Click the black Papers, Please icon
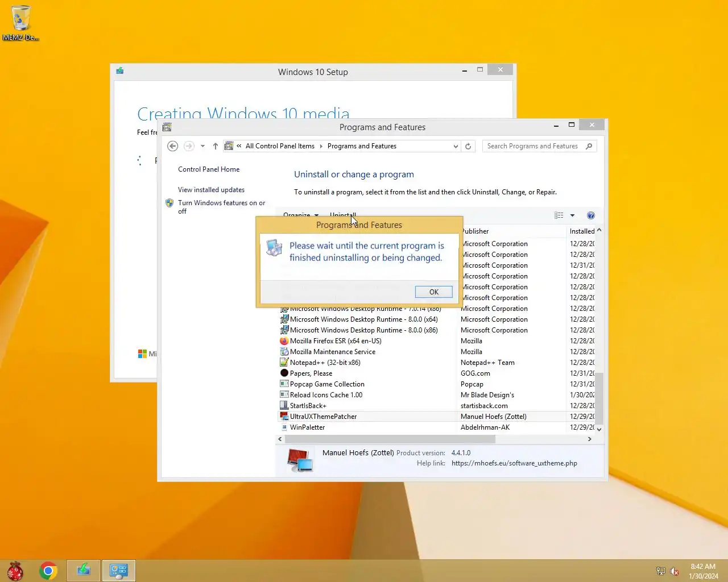The width and height of the screenshot is (728, 582). [284, 373]
